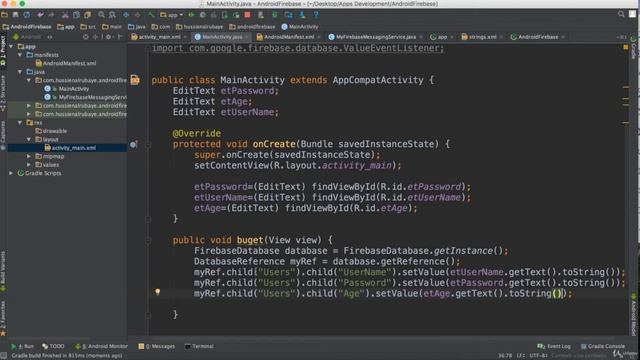Open the Run tool window button

22,346
